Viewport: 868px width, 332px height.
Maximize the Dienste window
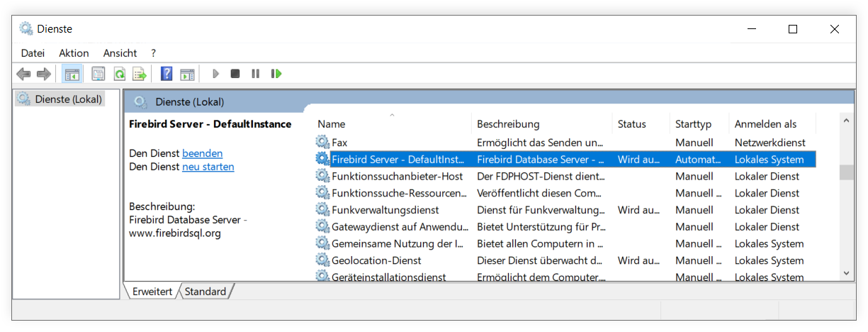(x=793, y=29)
